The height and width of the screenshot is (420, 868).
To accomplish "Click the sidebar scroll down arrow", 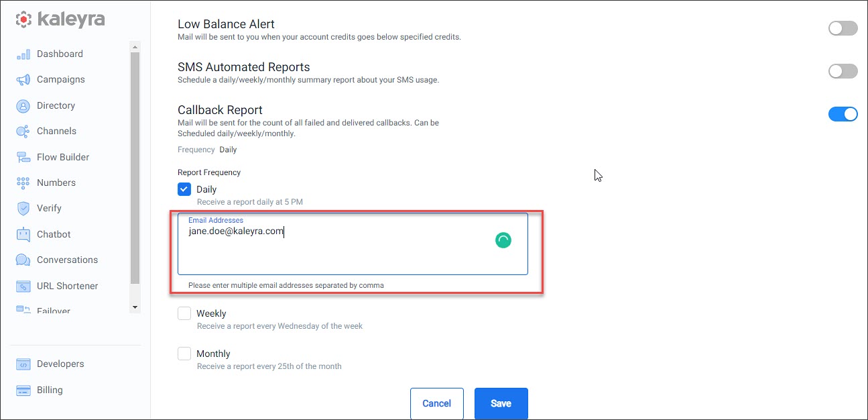I will point(135,307).
